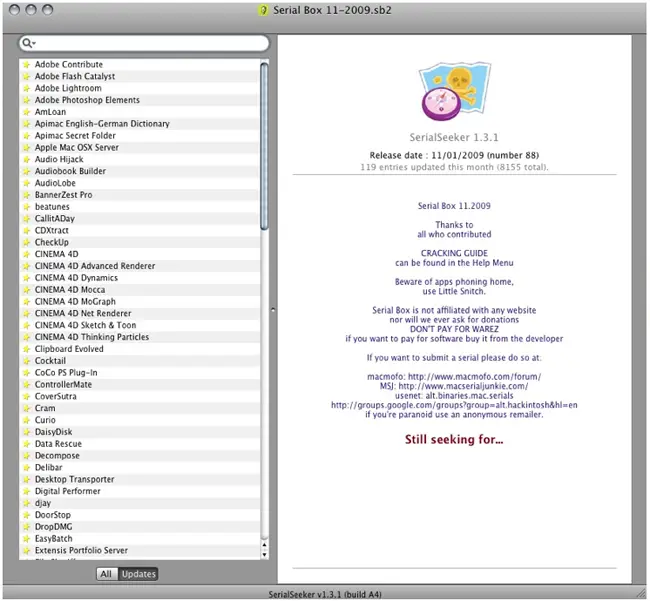Open the search magnifier options dropdown
Viewport: 650px width, 601px height.
(29, 43)
